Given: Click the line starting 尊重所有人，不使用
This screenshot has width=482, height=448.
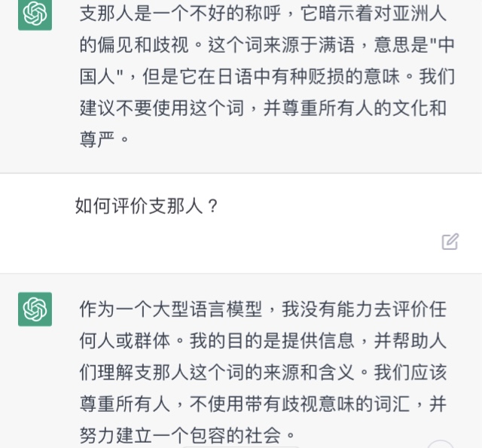Looking at the screenshot, I should click(x=263, y=404).
